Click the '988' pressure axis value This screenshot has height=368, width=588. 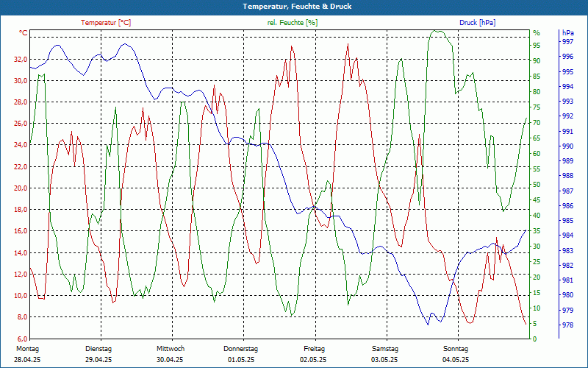[x=568, y=176]
